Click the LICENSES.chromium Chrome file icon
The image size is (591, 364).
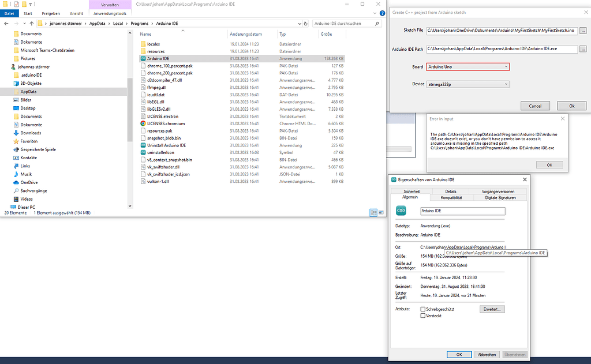click(143, 123)
